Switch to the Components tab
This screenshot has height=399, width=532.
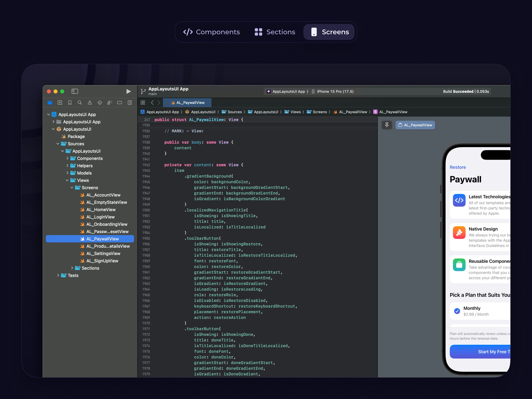(x=211, y=32)
